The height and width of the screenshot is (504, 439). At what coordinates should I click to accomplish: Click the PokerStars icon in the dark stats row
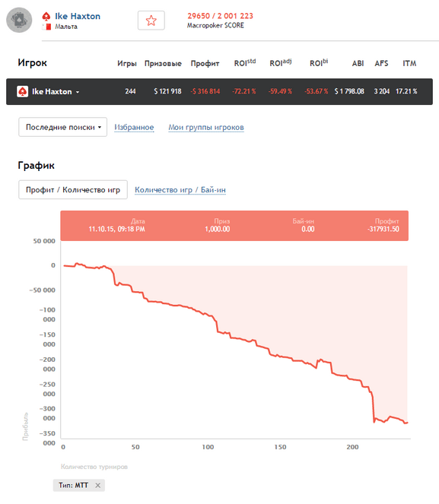[22, 92]
